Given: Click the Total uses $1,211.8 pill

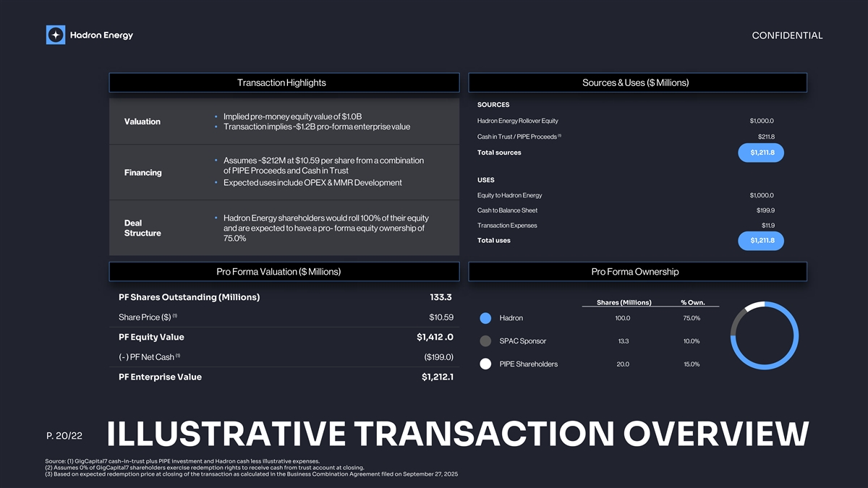Looking at the screenshot, I should [761, 241].
